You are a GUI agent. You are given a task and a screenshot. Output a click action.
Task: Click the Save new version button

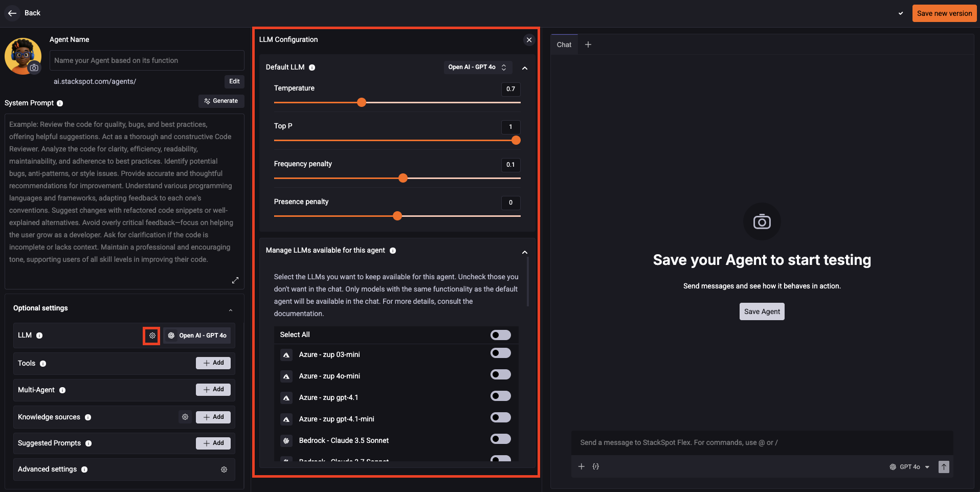pyautogui.click(x=944, y=13)
